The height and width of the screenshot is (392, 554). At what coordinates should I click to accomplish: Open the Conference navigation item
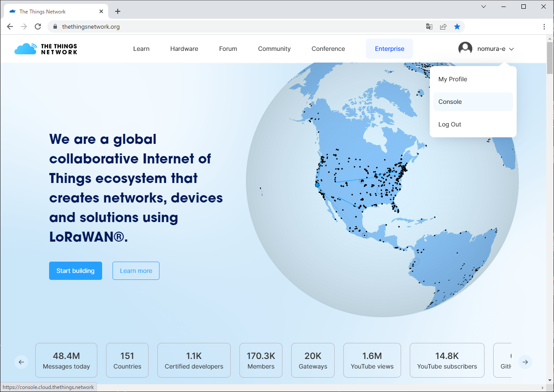(x=328, y=49)
